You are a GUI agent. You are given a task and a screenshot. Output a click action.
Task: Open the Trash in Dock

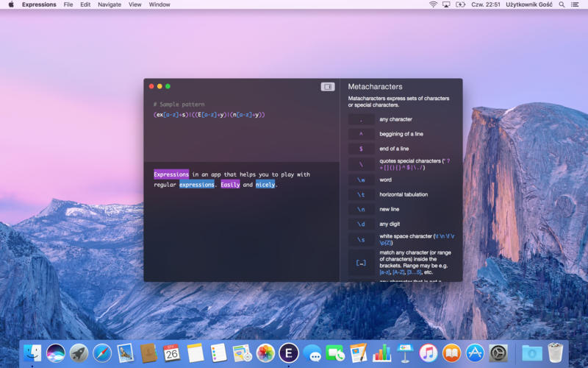click(556, 353)
